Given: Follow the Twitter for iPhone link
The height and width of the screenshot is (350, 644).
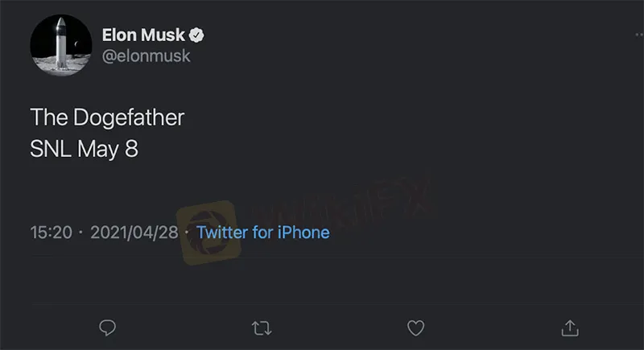Looking at the screenshot, I should pos(262,232).
